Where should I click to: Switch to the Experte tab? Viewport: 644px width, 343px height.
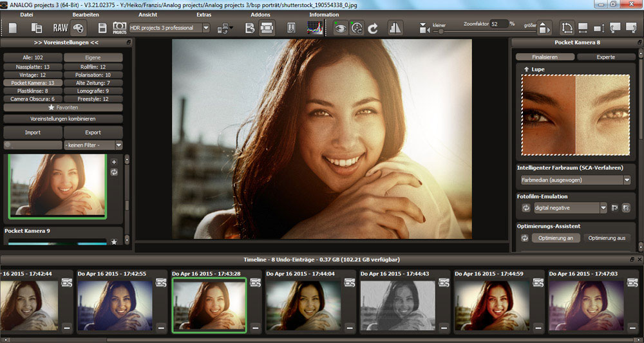coord(605,57)
